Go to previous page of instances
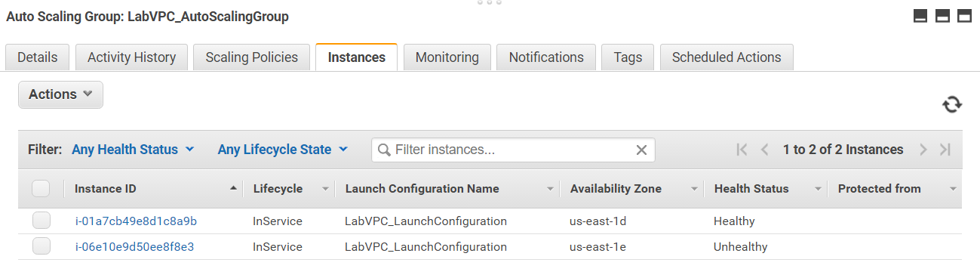The image size is (980, 278). pyautogui.click(x=765, y=150)
